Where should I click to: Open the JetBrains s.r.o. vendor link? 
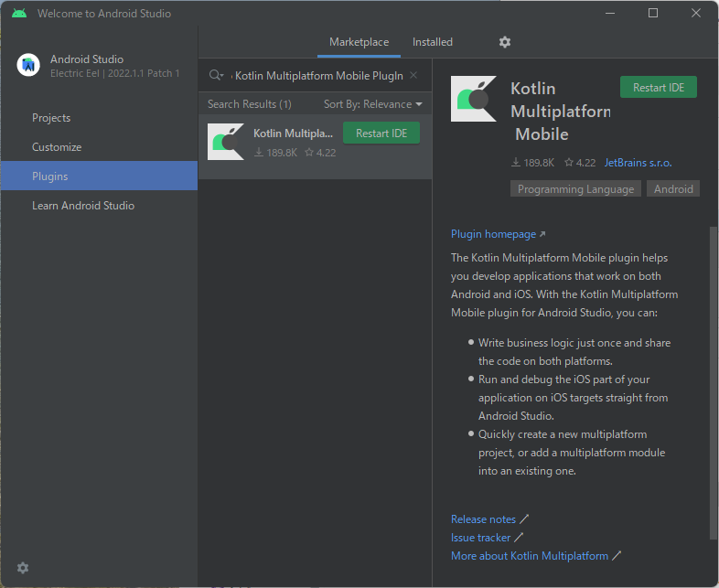pos(638,163)
